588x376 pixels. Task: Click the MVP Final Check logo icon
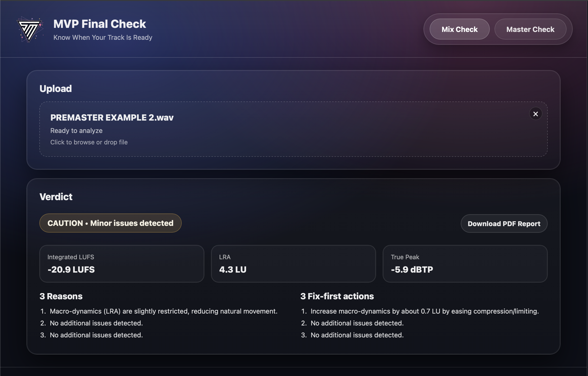[x=30, y=30]
